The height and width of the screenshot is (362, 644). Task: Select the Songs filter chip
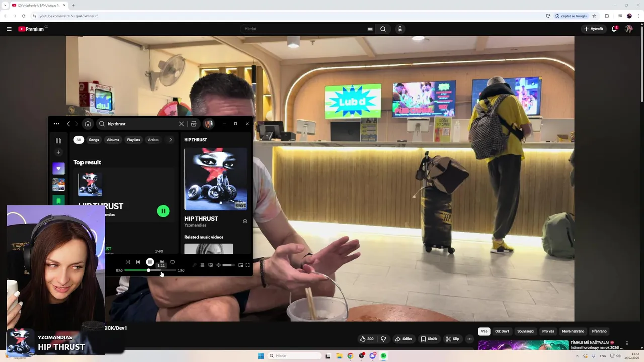tap(94, 140)
